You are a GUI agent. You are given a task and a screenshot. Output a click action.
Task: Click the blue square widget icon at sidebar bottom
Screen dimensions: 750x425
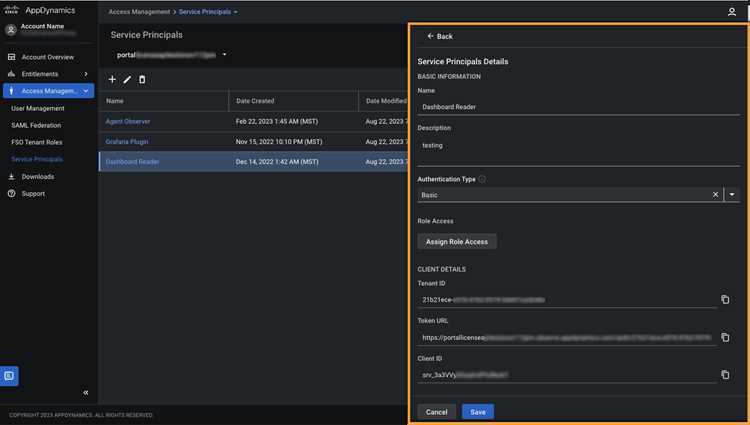(x=9, y=376)
